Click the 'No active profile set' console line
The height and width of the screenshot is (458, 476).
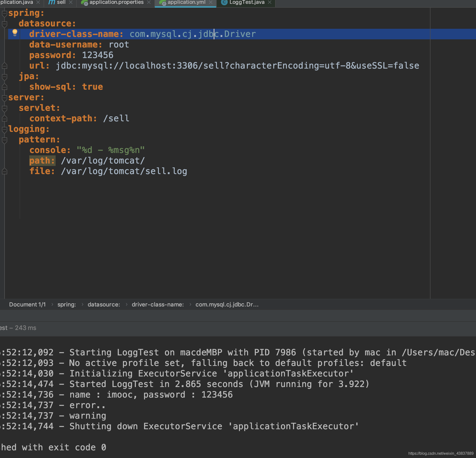[203, 363]
